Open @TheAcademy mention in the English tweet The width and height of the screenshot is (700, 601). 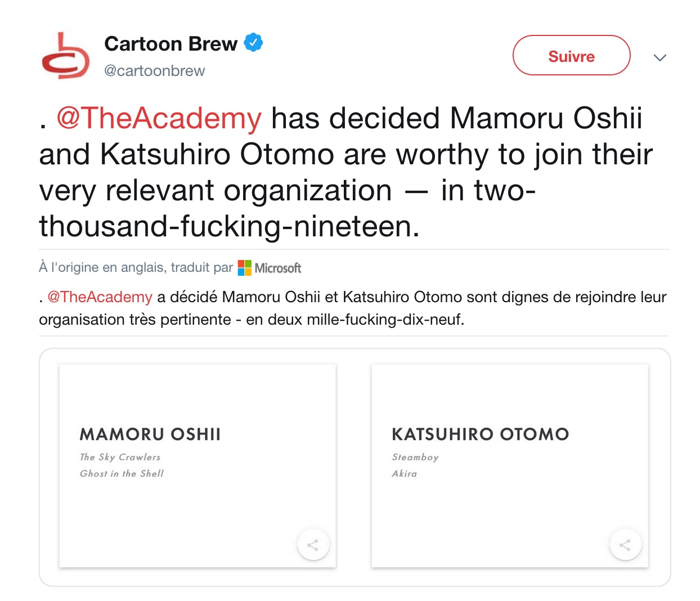[159, 119]
